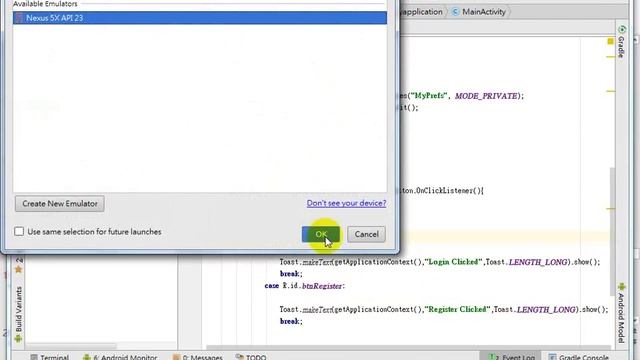Click Create New Emulator button
640x360 pixels.
point(60,203)
